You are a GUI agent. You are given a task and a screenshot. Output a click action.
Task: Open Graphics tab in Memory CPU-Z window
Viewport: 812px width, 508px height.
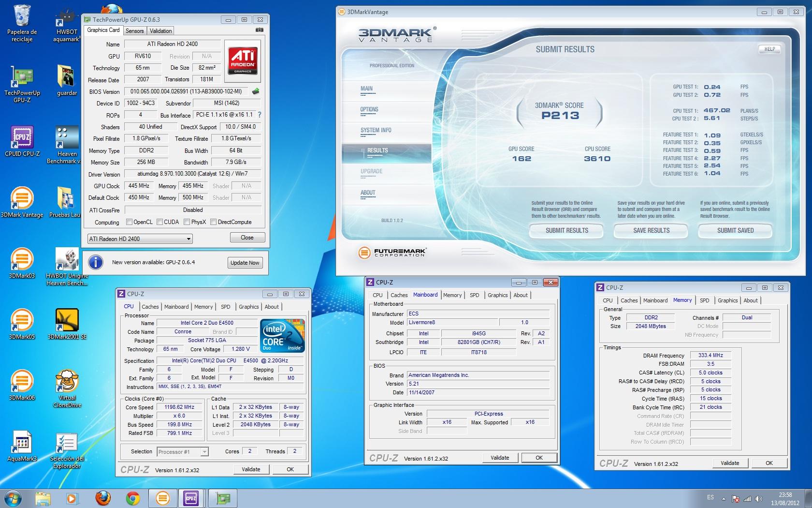tap(727, 300)
